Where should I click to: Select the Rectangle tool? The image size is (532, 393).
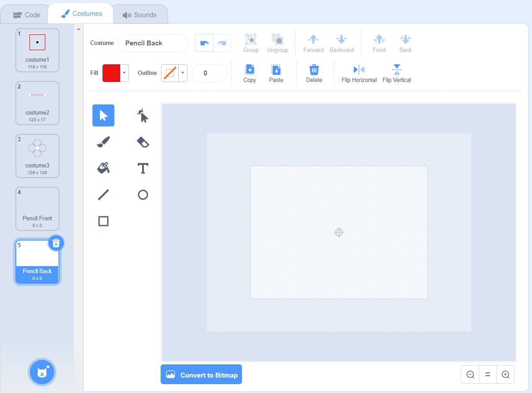tap(103, 221)
